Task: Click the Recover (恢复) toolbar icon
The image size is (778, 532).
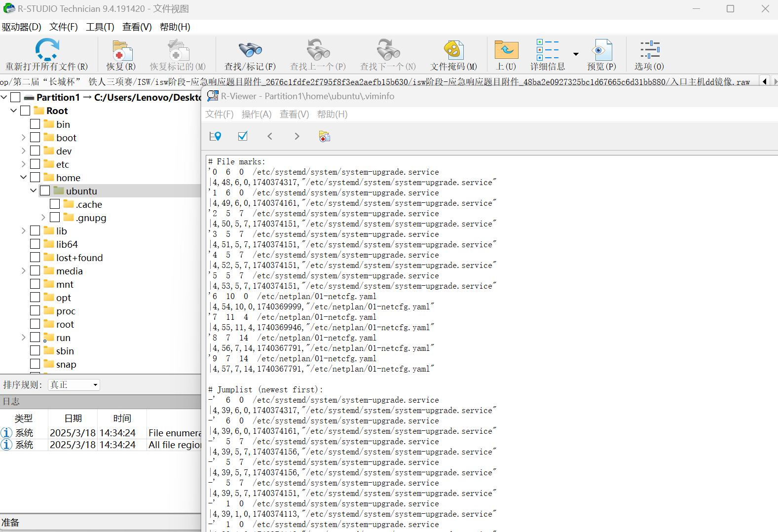Action: tap(121, 51)
